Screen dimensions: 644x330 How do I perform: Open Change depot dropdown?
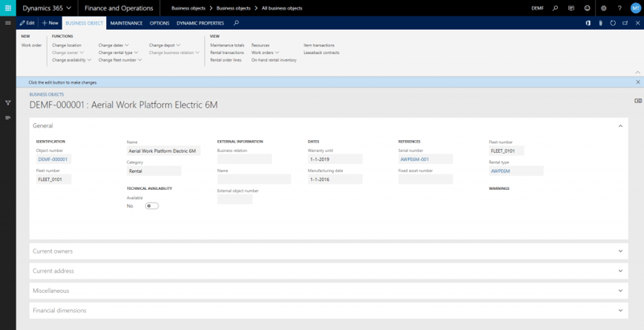point(164,45)
